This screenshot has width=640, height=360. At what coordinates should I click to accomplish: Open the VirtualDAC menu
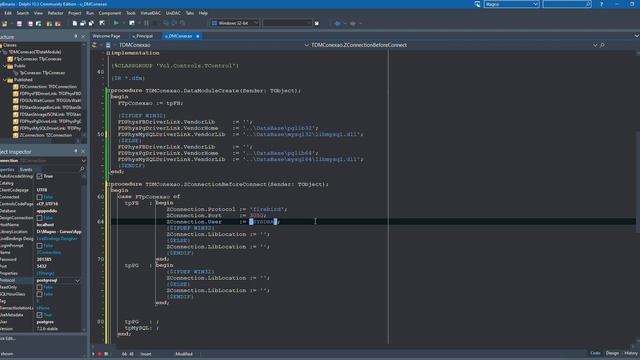pos(151,13)
